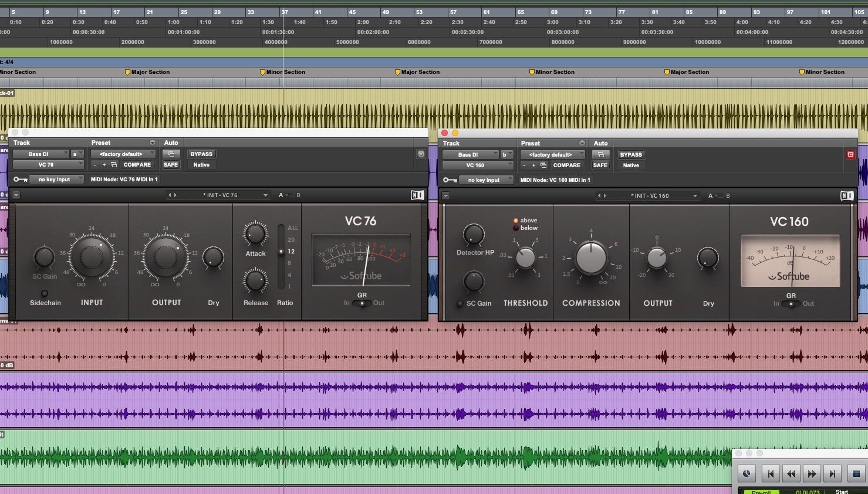Screen dimensions: 868x494
Task: Open 'no key input' dropdown in VC 76 window
Action: [57, 180]
